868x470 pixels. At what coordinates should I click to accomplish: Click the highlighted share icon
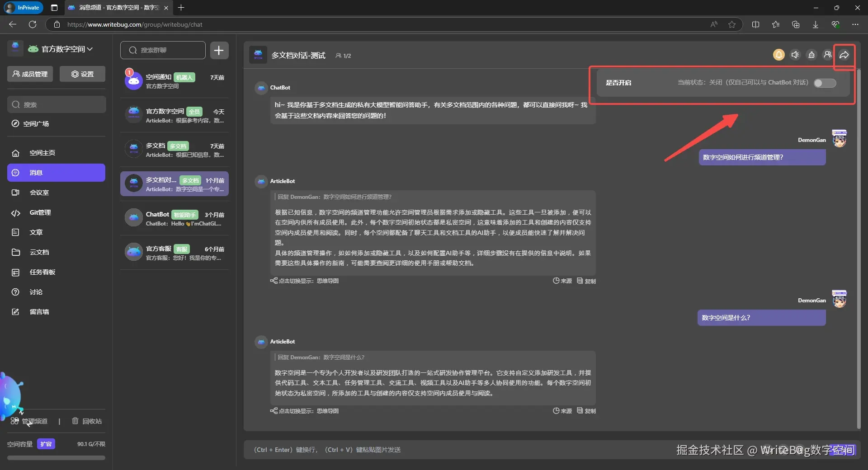[x=844, y=55]
